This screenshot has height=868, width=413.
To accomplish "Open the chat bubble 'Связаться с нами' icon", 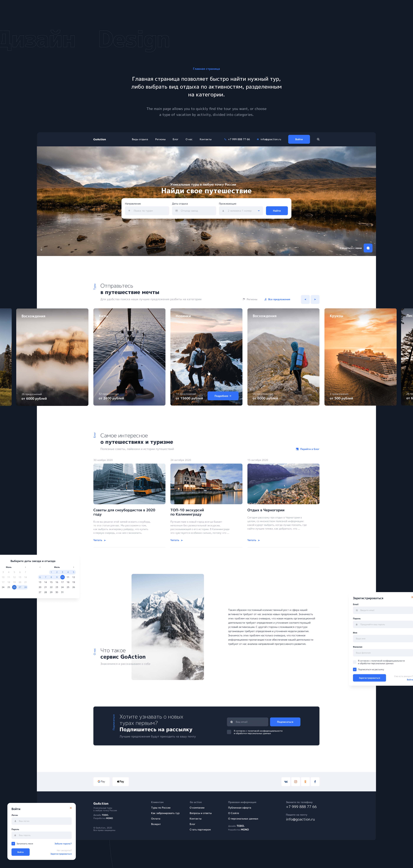I will click(x=368, y=248).
